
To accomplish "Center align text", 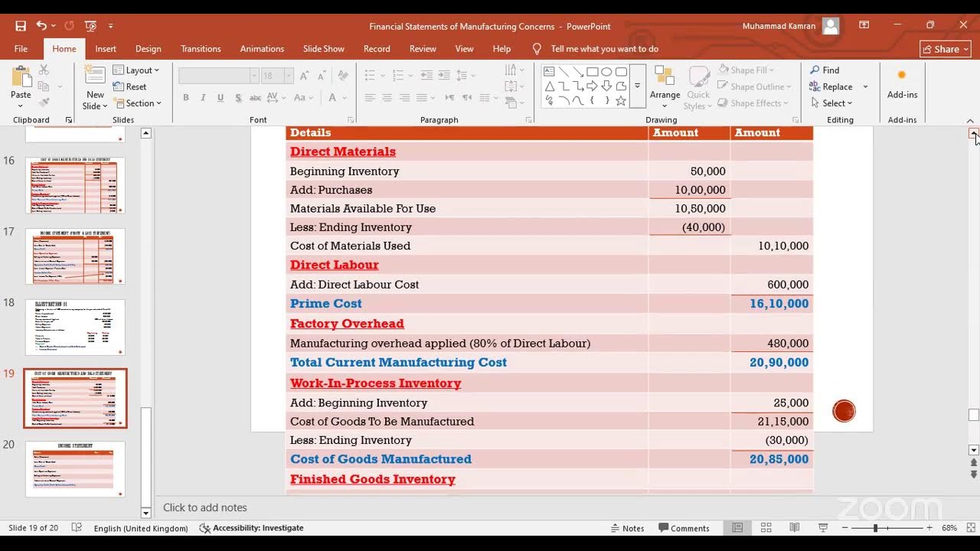I will (387, 98).
